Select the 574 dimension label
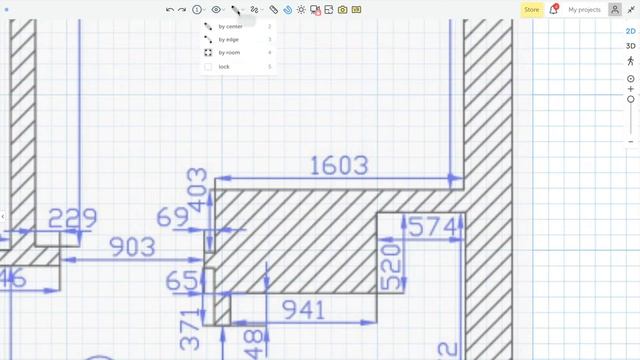The image size is (640, 360). pyautogui.click(x=432, y=227)
